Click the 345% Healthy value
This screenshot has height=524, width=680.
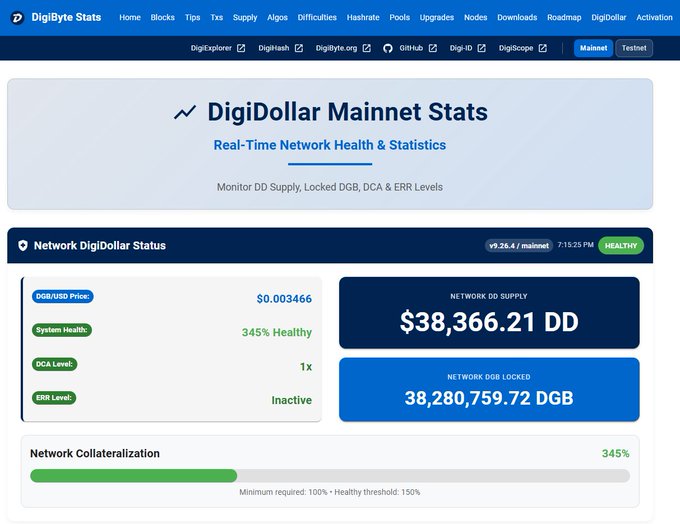(277, 332)
